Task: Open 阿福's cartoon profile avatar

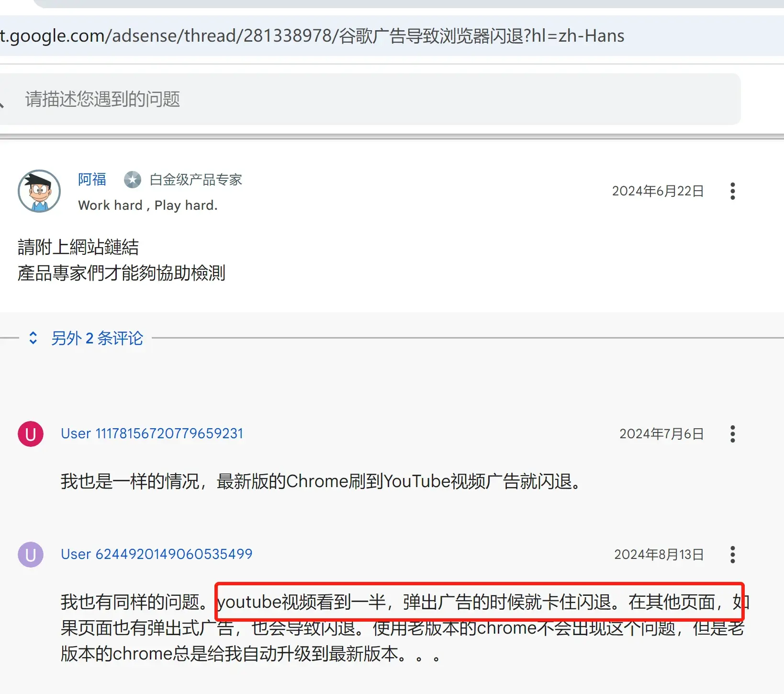Action: (x=39, y=191)
